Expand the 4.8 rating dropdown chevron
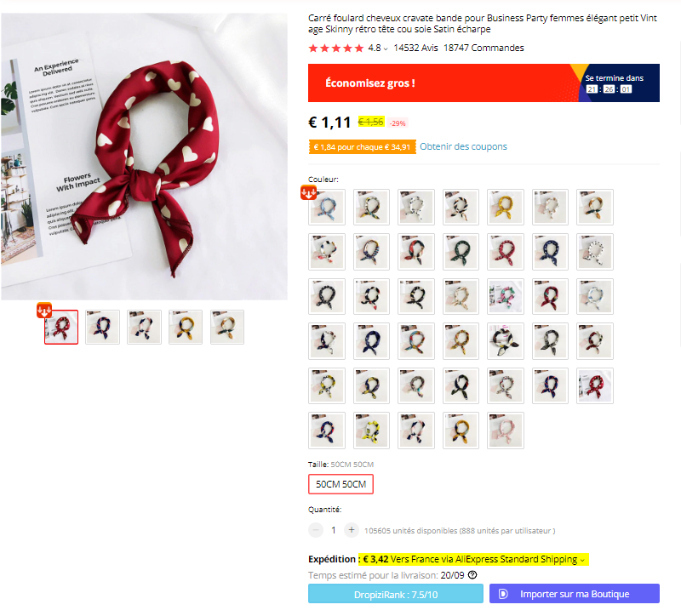 coord(386,49)
